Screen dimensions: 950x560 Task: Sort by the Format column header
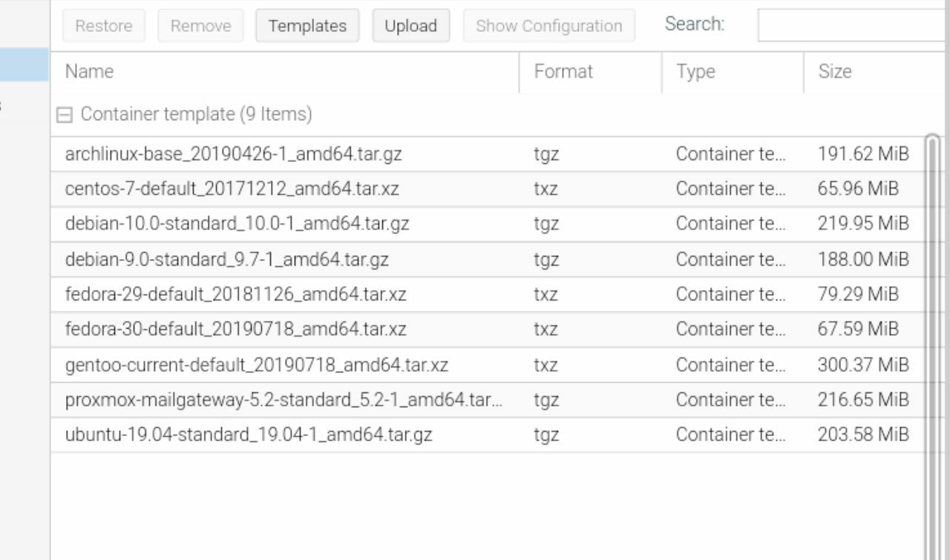pos(591,72)
